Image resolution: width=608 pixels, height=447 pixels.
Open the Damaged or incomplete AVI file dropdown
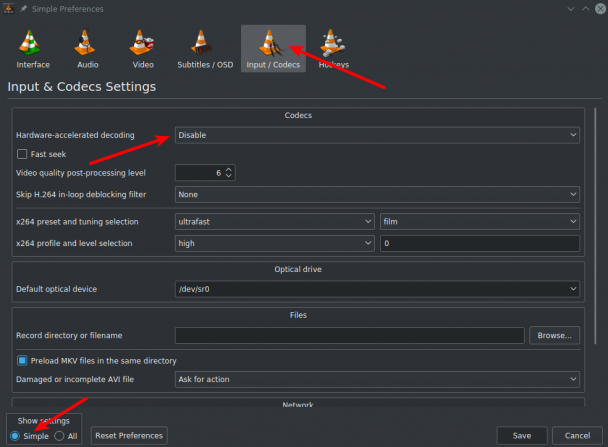point(377,379)
